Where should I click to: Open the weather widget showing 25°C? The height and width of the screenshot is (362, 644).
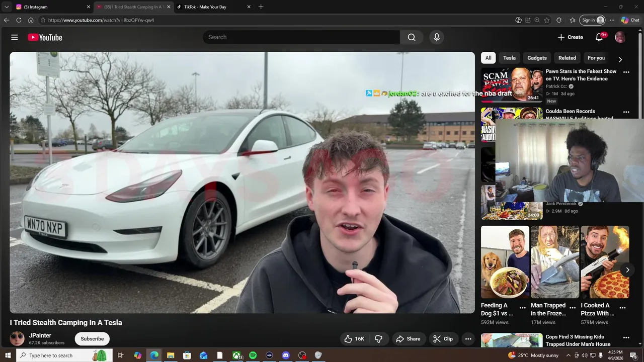coord(533,355)
